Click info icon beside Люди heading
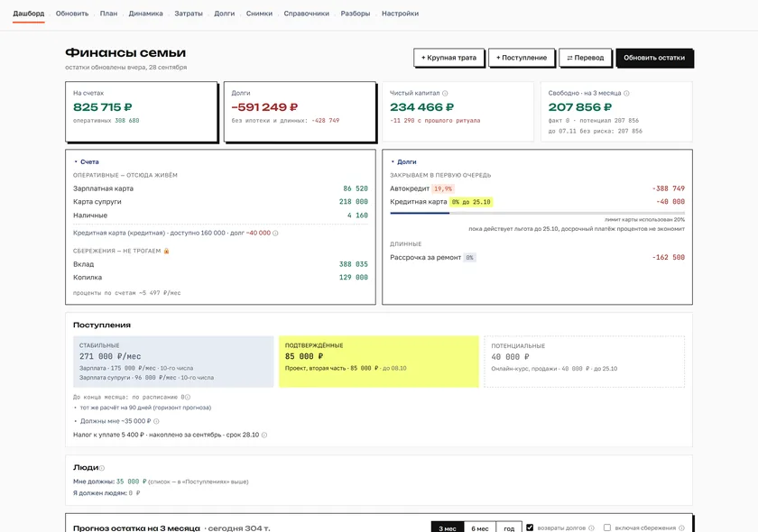Image resolution: width=758 pixels, height=532 pixels. tap(101, 468)
